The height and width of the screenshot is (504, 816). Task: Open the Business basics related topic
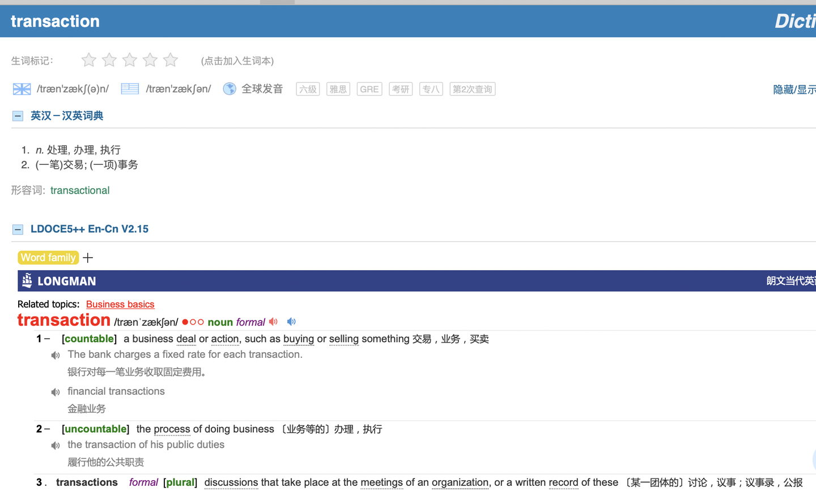pos(120,304)
